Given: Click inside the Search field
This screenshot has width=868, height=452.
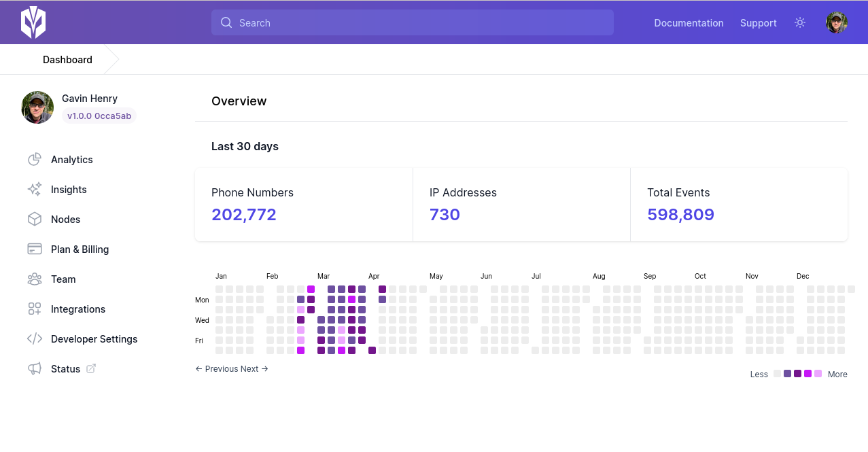Looking at the screenshot, I should click(412, 22).
